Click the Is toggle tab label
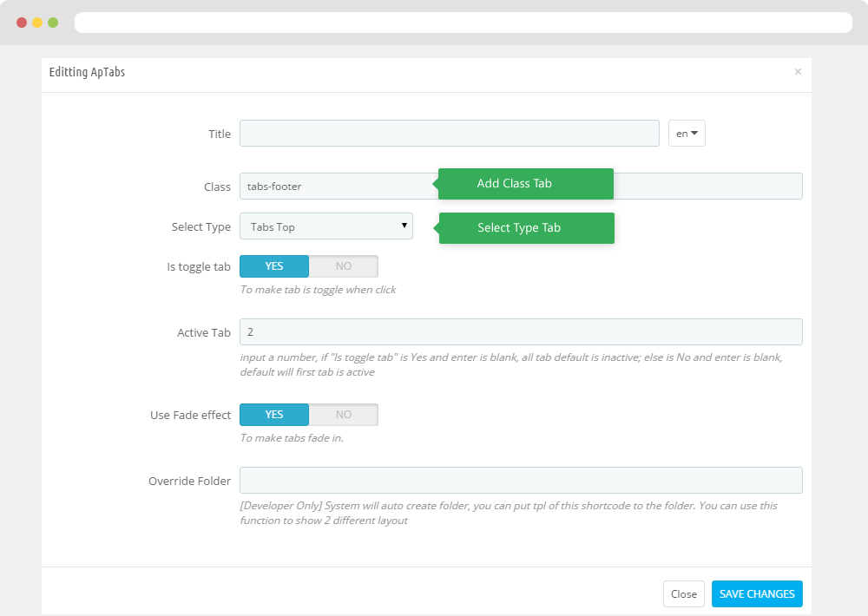The height and width of the screenshot is (616, 868). pos(199,266)
